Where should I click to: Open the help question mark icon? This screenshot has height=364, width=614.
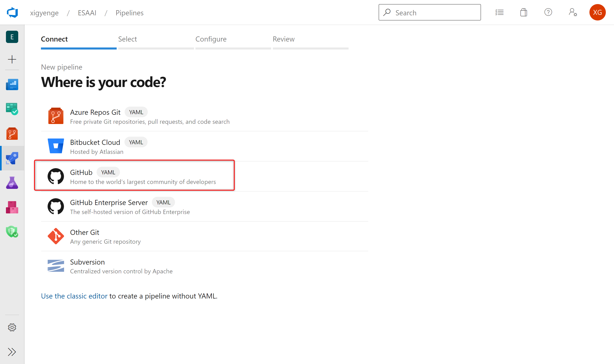pos(548,12)
